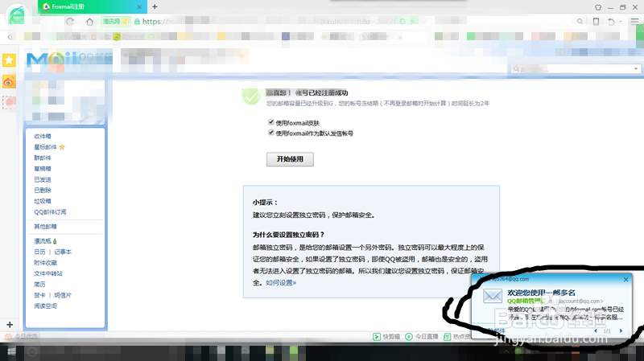Open 简历 in sidebar
This screenshot has width=644, height=361.
39,285
